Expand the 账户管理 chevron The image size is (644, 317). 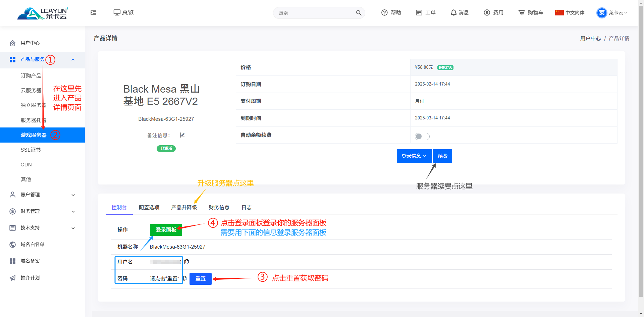(73, 195)
